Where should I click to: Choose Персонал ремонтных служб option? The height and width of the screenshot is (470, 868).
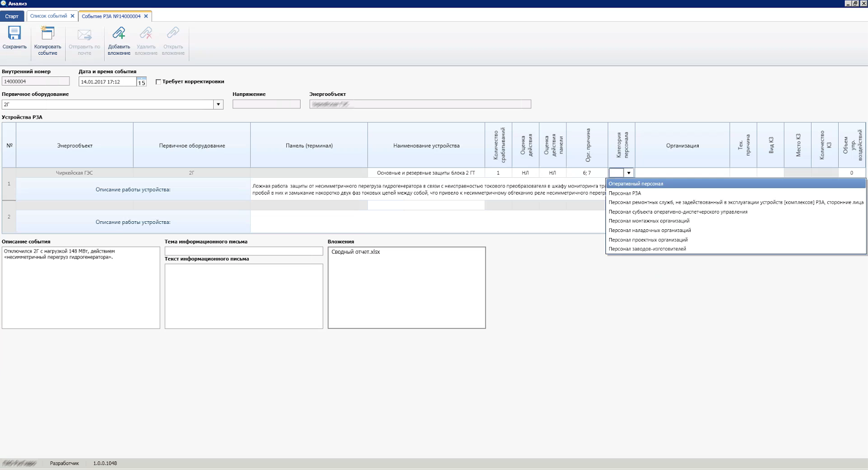tap(736, 202)
